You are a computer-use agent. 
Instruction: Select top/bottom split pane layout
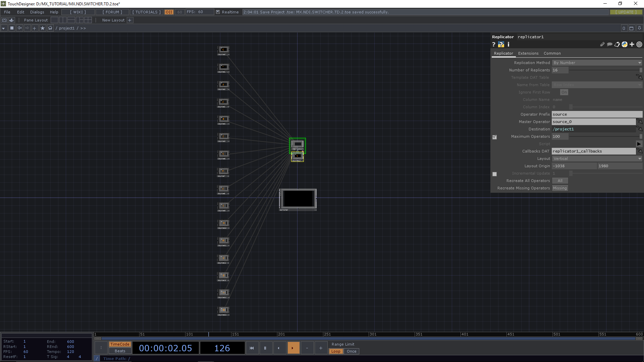click(x=71, y=20)
